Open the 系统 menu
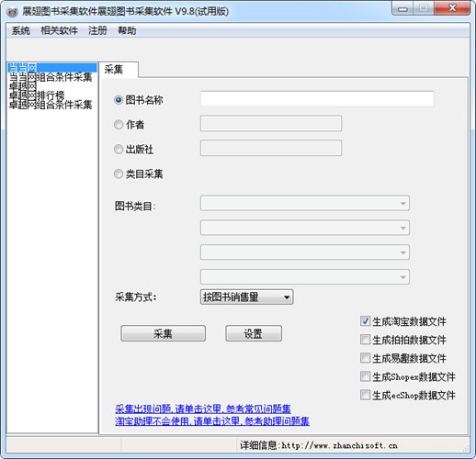 21,30
